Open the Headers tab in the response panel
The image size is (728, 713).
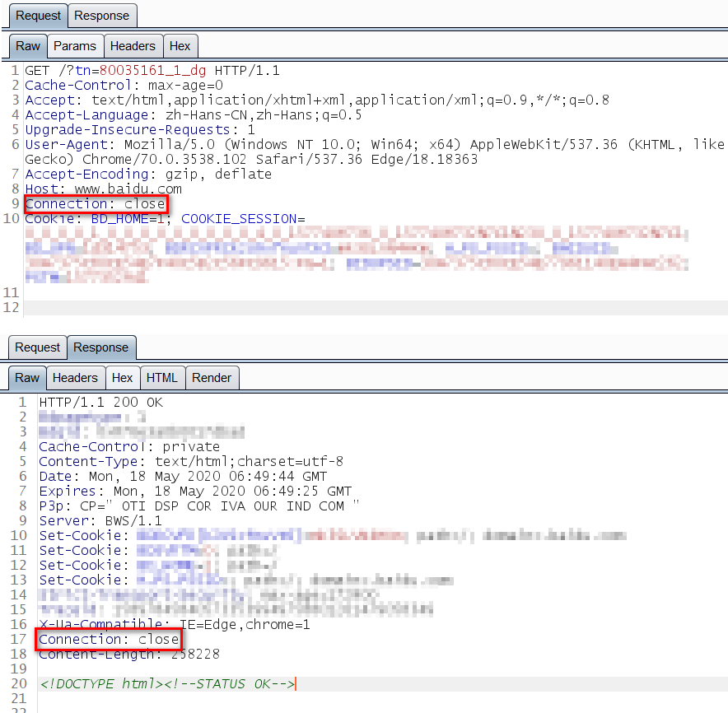pyautogui.click(x=75, y=378)
